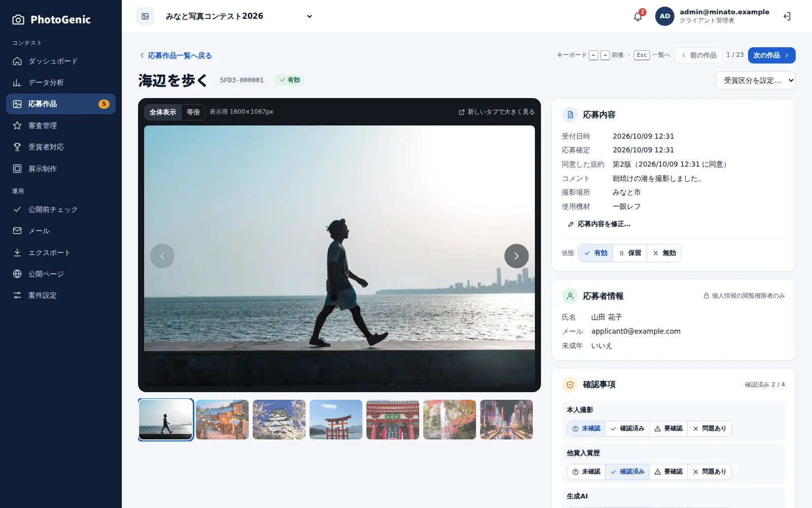812x508 pixels.
Task: Switch viewer to 全体表示
Action: point(163,112)
